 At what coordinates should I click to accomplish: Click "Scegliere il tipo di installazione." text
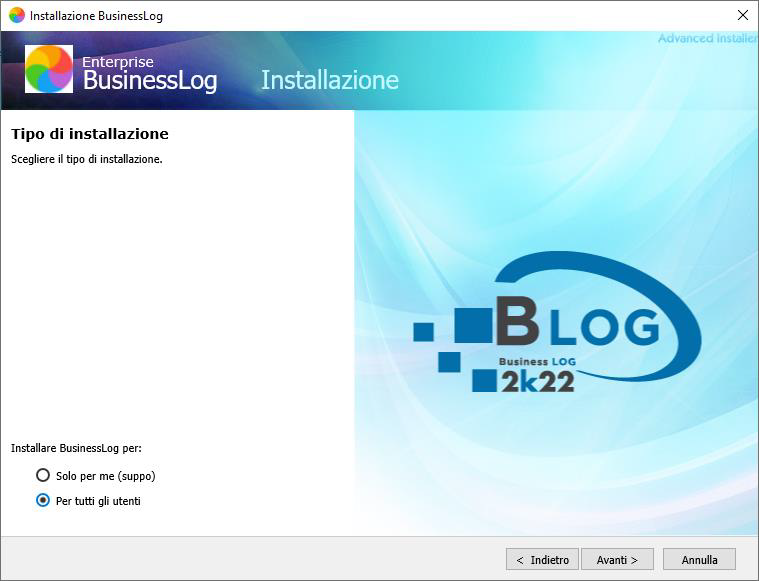point(87,159)
